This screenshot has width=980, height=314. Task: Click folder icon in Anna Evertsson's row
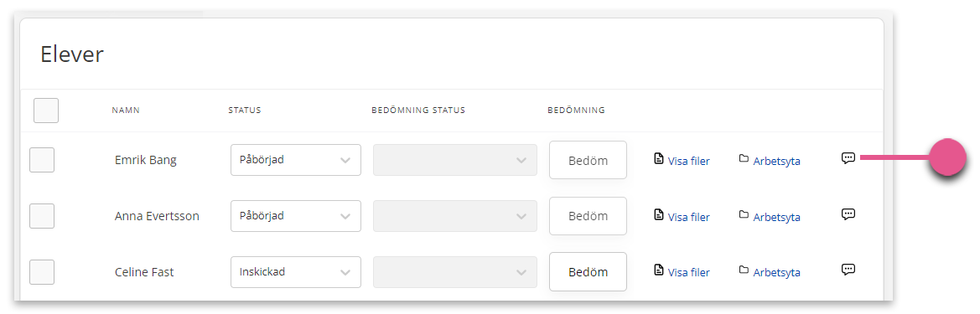[744, 214]
